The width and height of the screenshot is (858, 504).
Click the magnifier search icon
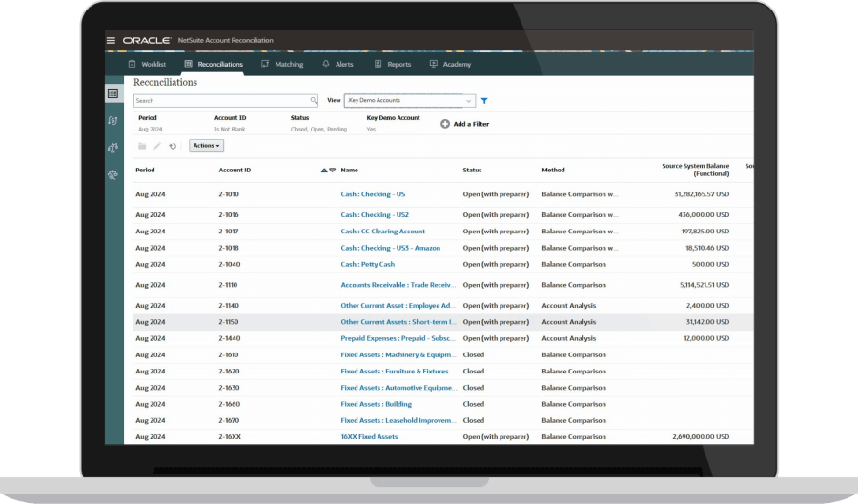(314, 101)
